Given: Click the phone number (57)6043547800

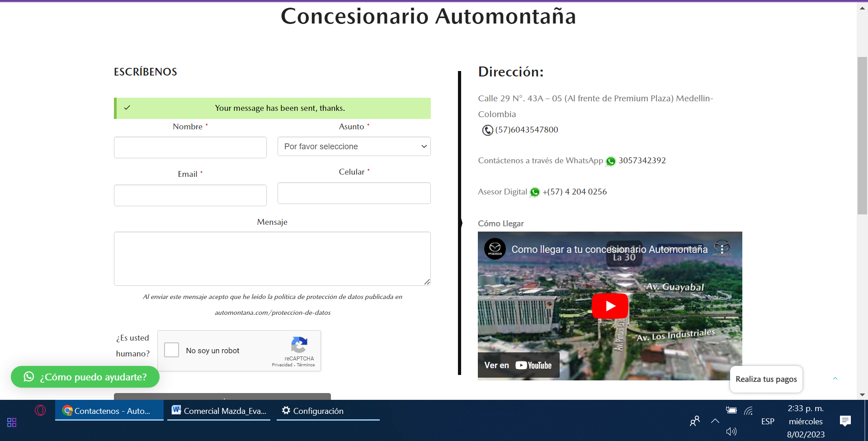Looking at the screenshot, I should pos(527,130).
